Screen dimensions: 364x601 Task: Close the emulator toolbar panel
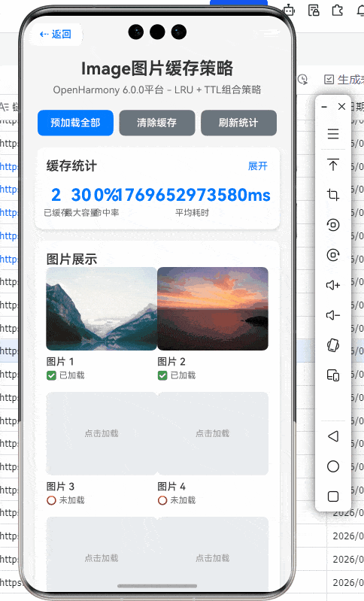click(x=341, y=107)
